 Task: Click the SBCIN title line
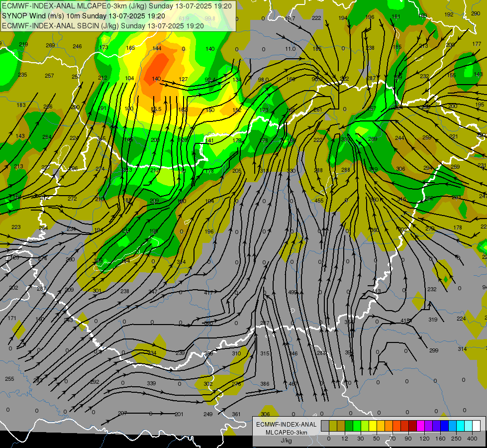click(103, 26)
